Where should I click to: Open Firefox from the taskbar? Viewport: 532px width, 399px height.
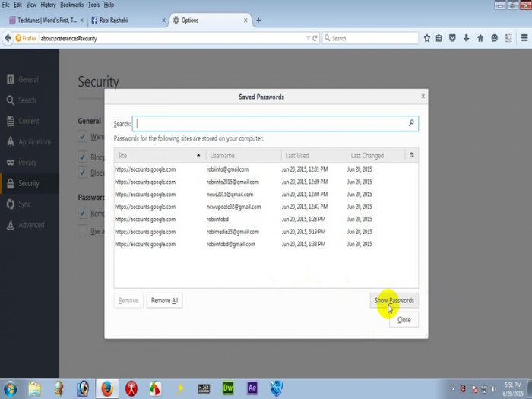pos(107,389)
